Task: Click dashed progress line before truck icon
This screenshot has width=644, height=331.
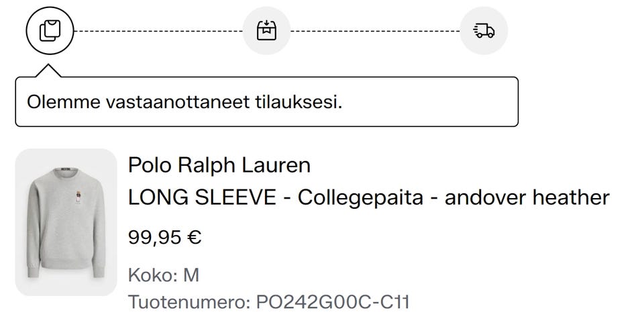Action: [375, 31]
